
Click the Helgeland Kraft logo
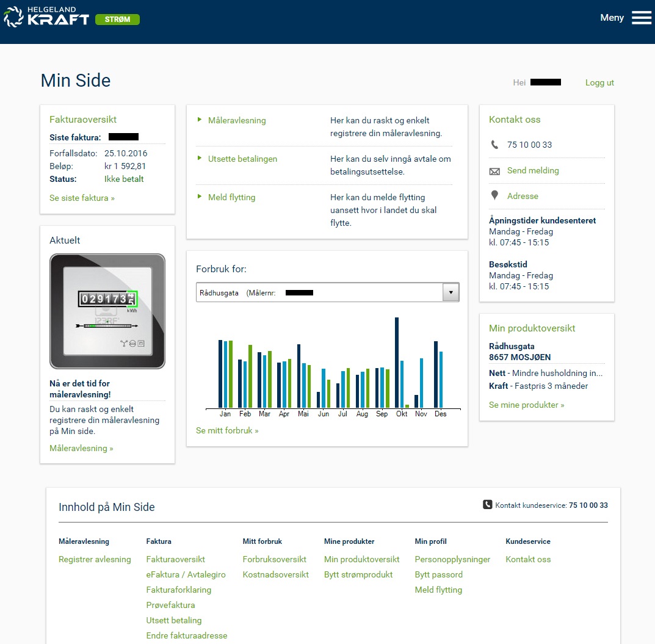46,17
